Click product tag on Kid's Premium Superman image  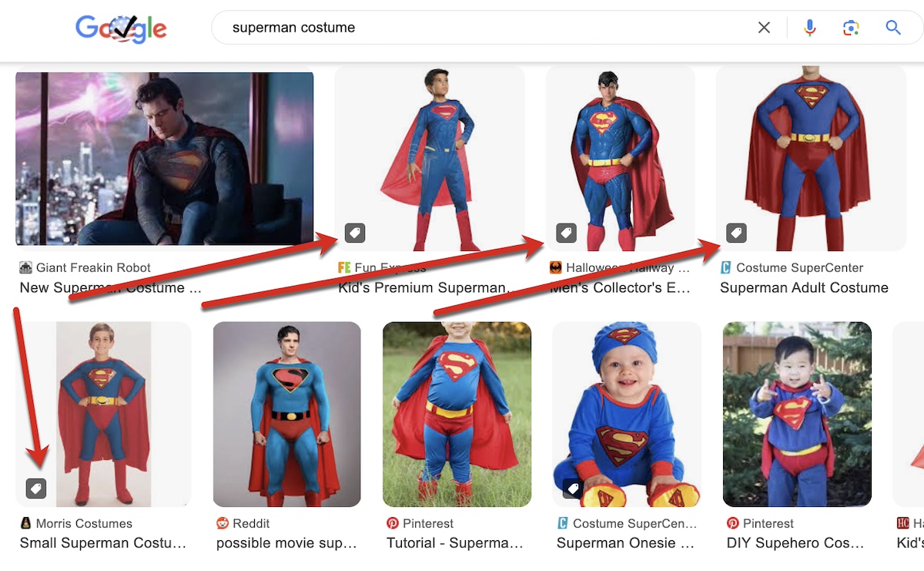click(x=354, y=232)
